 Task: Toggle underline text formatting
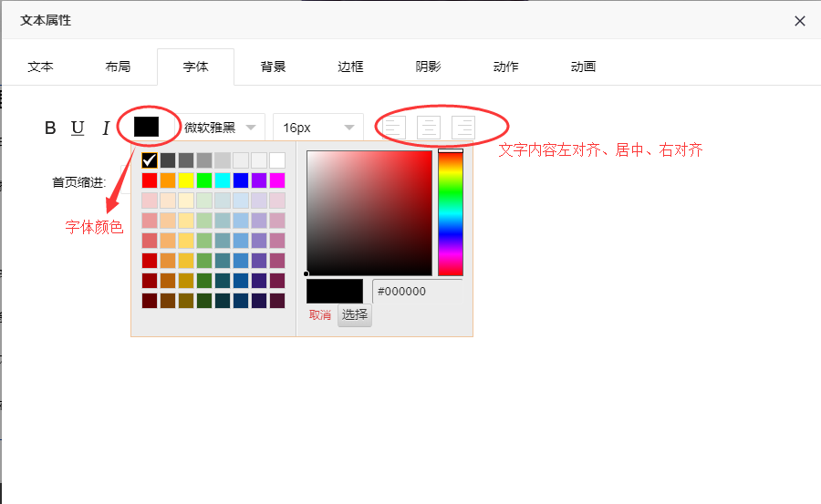(x=78, y=129)
